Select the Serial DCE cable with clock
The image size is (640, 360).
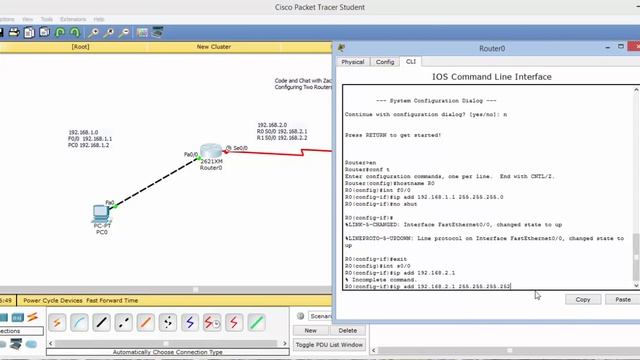point(212,322)
